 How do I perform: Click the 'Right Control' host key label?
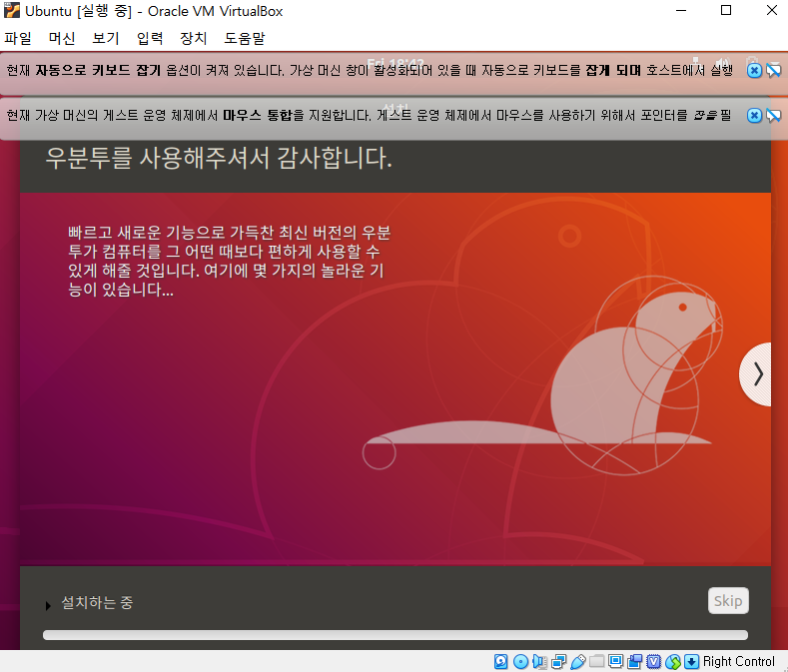(x=739, y=661)
